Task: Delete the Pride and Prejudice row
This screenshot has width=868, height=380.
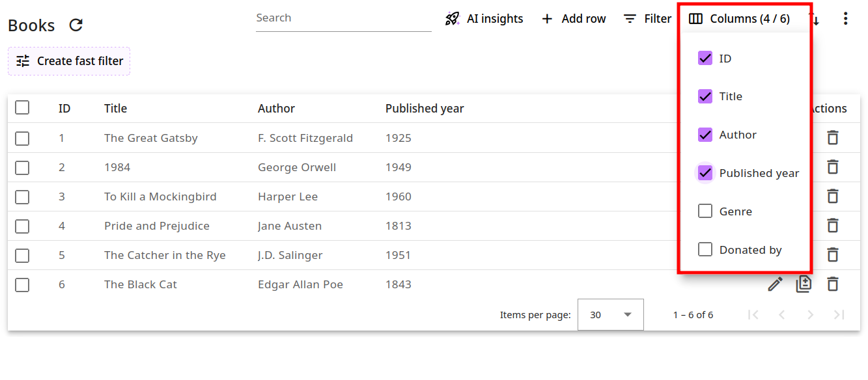Action: tap(832, 226)
